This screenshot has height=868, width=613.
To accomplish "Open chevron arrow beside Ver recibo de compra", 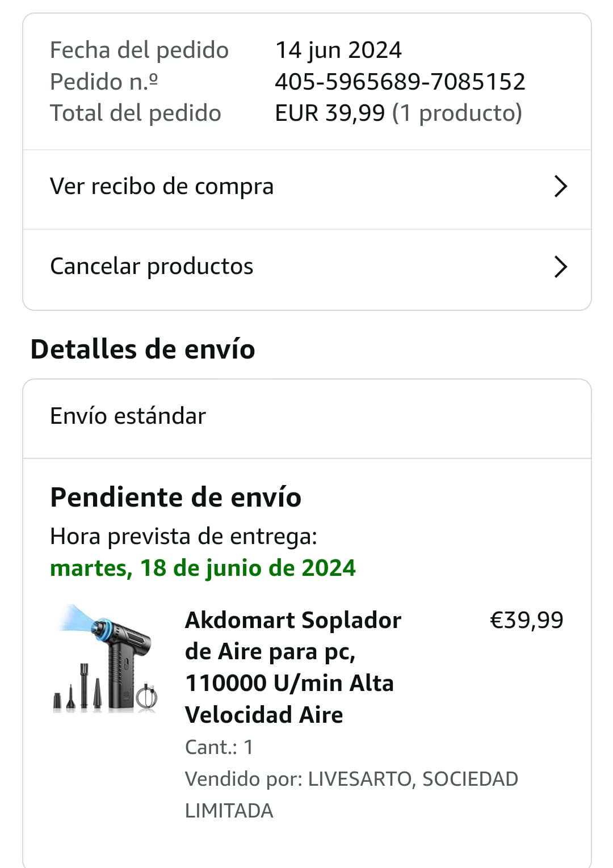I will tap(560, 186).
